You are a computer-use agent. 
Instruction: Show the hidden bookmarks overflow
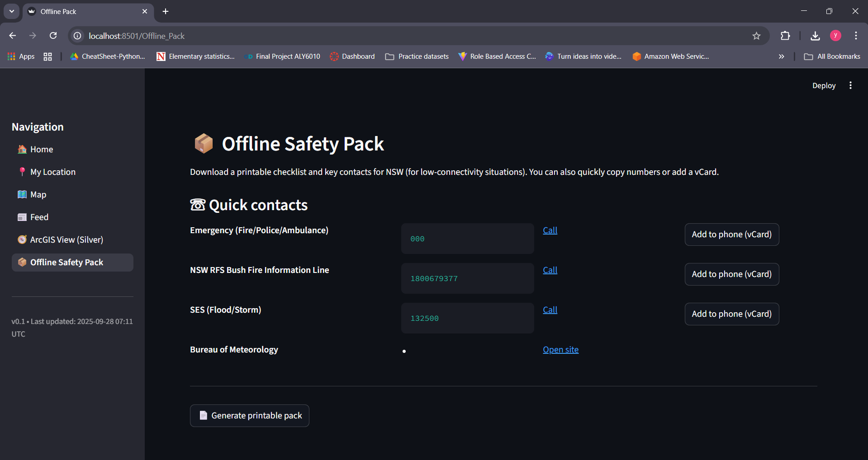click(781, 56)
